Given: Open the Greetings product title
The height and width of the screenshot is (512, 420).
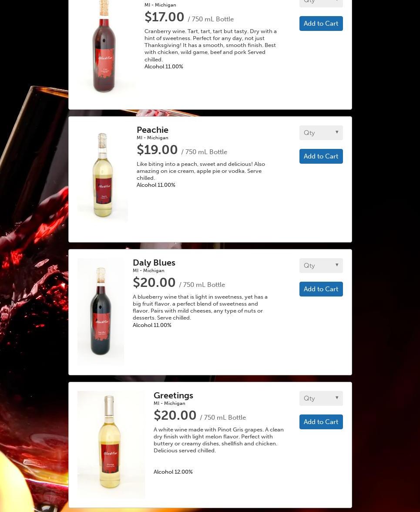Looking at the screenshot, I should [x=173, y=395].
